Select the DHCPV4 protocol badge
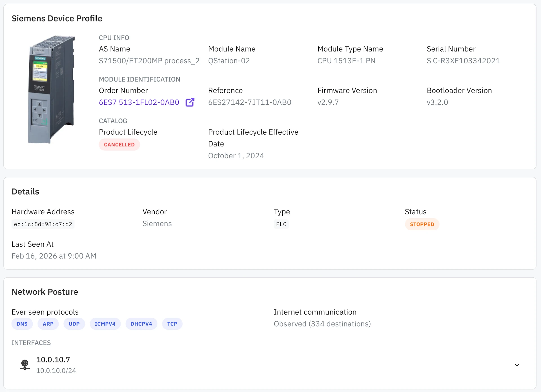The height and width of the screenshot is (392, 541). 141,324
